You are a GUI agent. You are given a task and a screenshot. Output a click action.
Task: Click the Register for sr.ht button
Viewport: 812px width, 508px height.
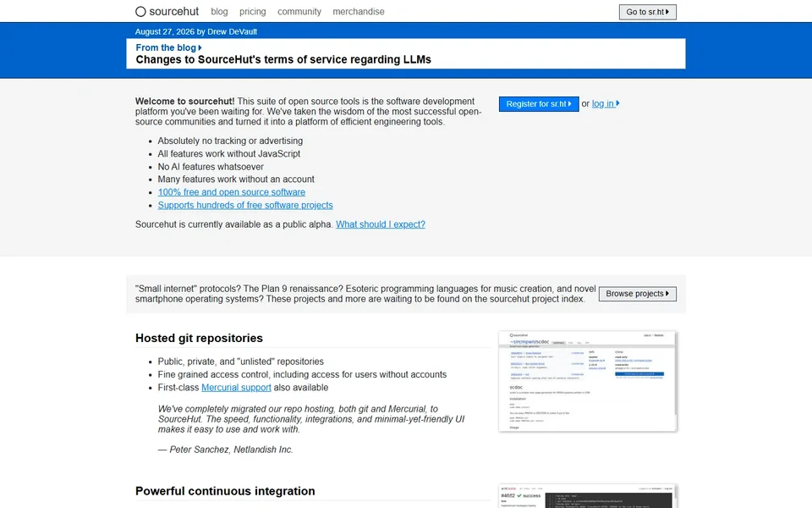539,103
